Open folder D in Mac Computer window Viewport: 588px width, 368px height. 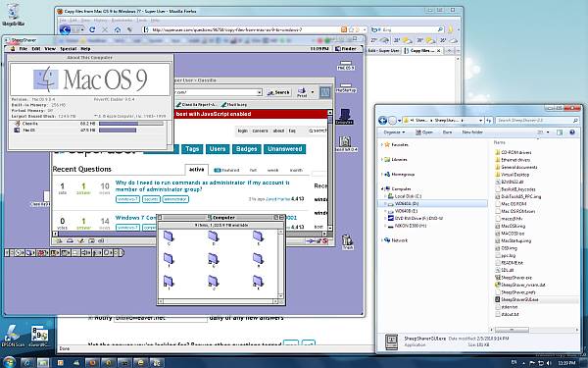pyautogui.click(x=213, y=237)
